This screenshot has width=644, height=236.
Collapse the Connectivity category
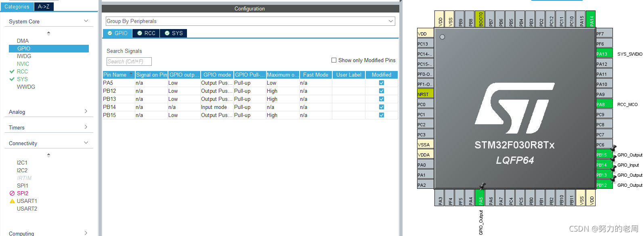click(86, 143)
